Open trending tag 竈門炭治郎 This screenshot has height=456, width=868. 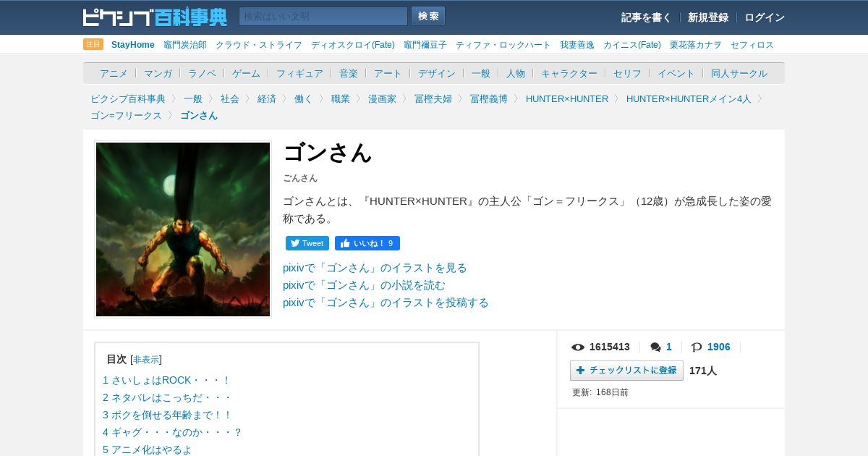coord(185,45)
